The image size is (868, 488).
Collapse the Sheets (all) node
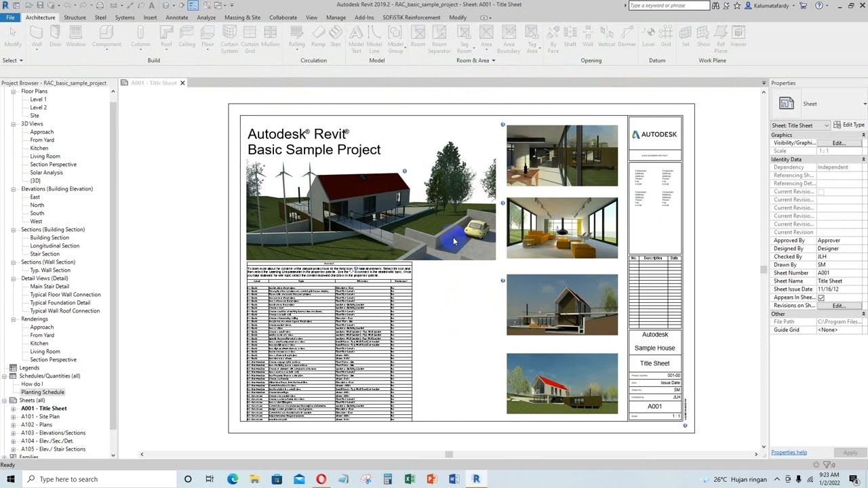coord(5,401)
